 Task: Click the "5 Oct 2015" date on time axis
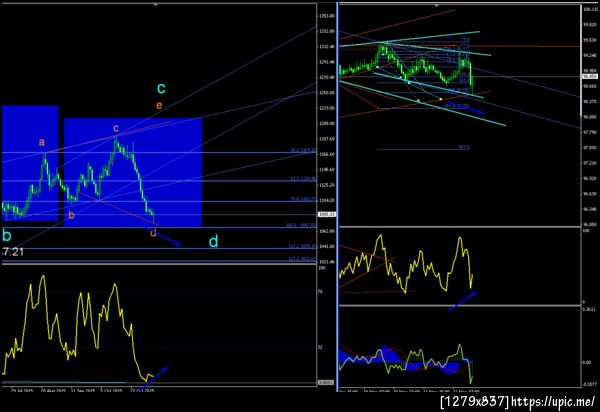(112, 391)
